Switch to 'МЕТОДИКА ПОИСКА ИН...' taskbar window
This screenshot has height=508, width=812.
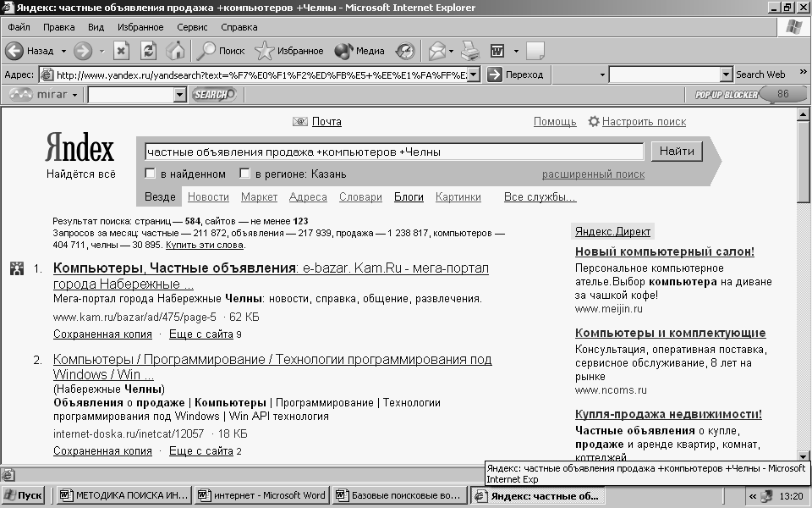tap(123, 495)
